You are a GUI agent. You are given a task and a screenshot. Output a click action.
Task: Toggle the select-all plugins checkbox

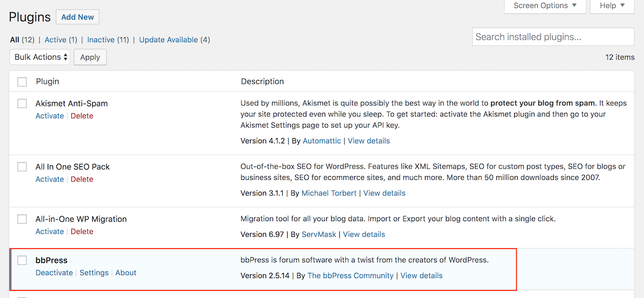[22, 82]
